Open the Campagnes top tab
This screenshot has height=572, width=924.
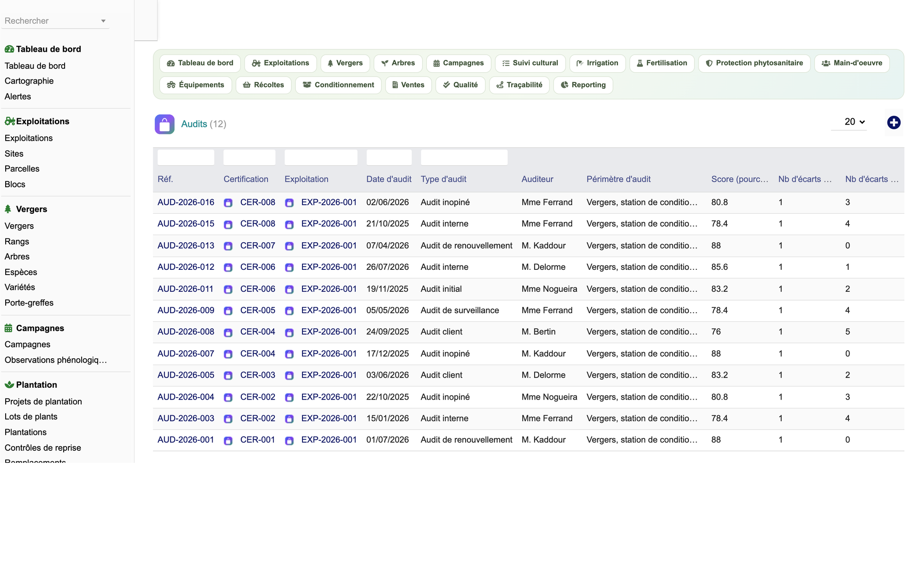point(459,63)
